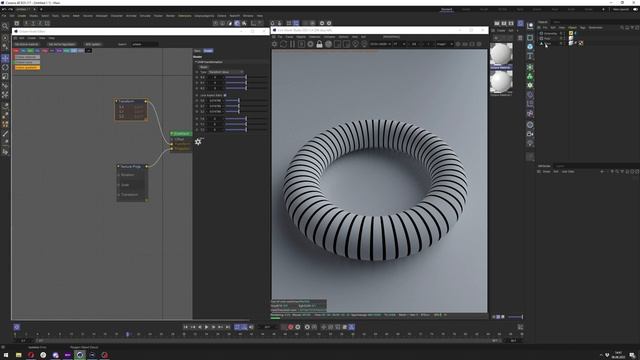The height and width of the screenshot is (360, 640).
Task: Play the animation in the timeline
Action: [x=207, y=327]
